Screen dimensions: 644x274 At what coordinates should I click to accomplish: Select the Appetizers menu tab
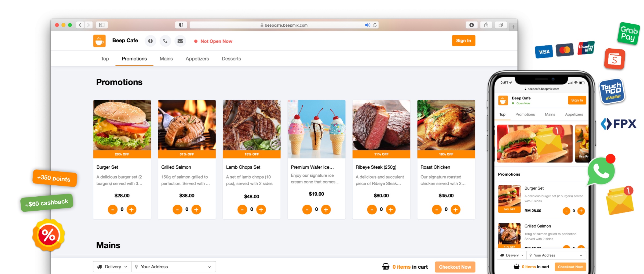point(197,59)
